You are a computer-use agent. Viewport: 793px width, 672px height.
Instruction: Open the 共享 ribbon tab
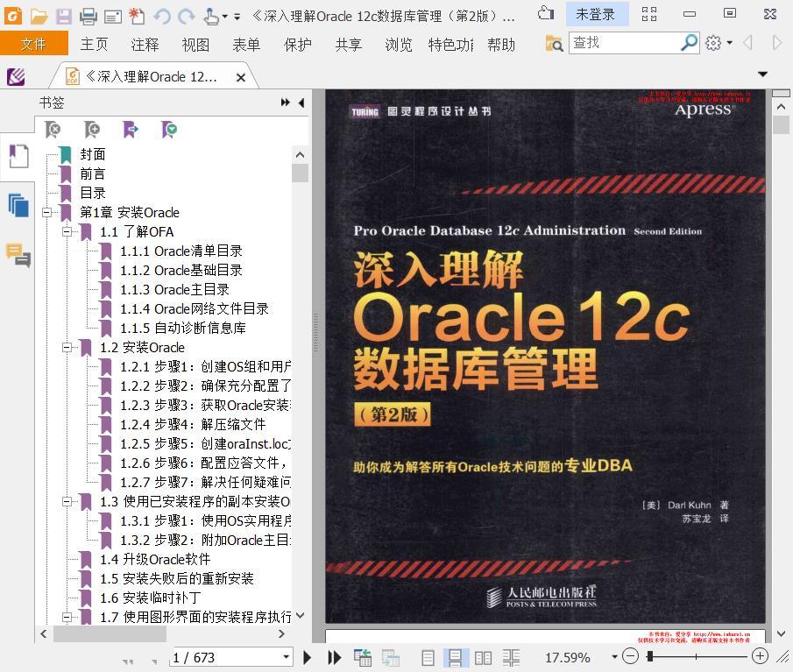coord(349,45)
